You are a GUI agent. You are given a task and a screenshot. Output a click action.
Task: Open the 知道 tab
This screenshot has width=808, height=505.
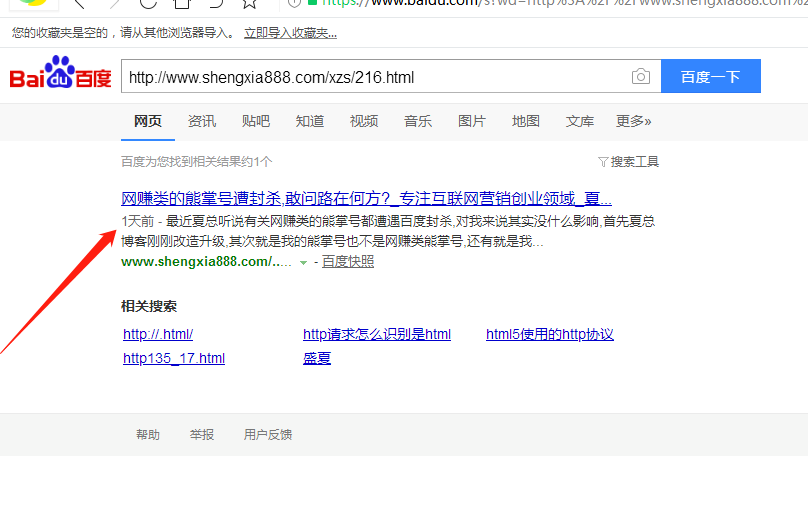pos(310,121)
